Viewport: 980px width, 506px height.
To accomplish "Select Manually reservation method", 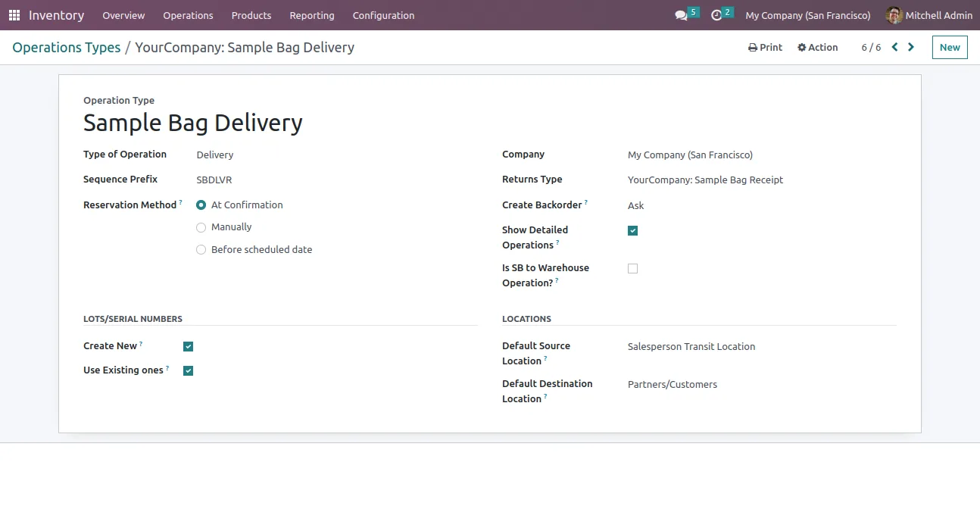I will [x=201, y=227].
